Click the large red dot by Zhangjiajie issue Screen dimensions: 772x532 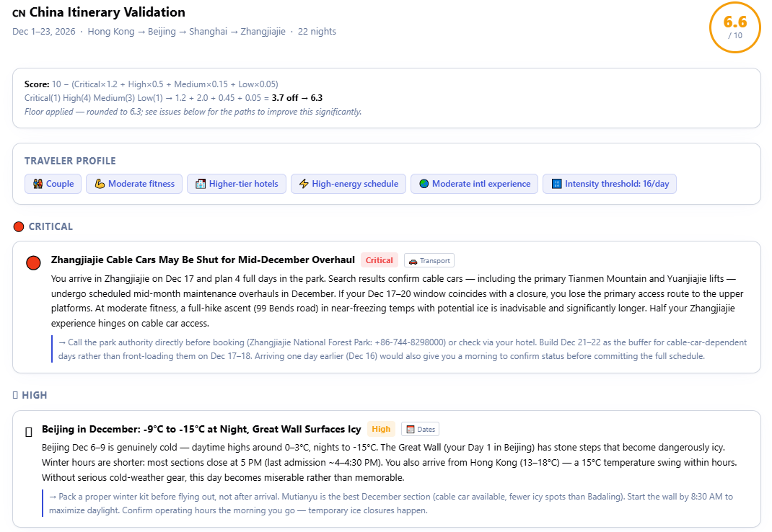pos(33,263)
